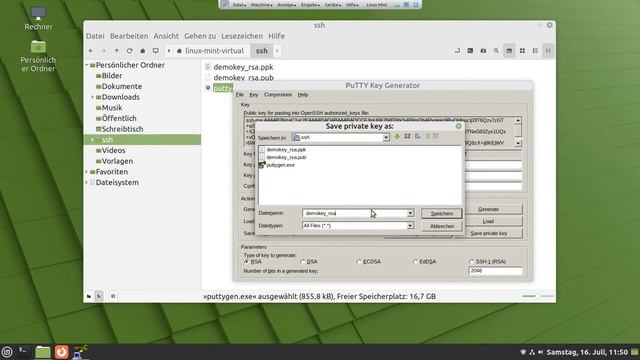The image size is (640, 360).
Task: Click Save private key button in PuTTYgen
Action: click(x=488, y=233)
